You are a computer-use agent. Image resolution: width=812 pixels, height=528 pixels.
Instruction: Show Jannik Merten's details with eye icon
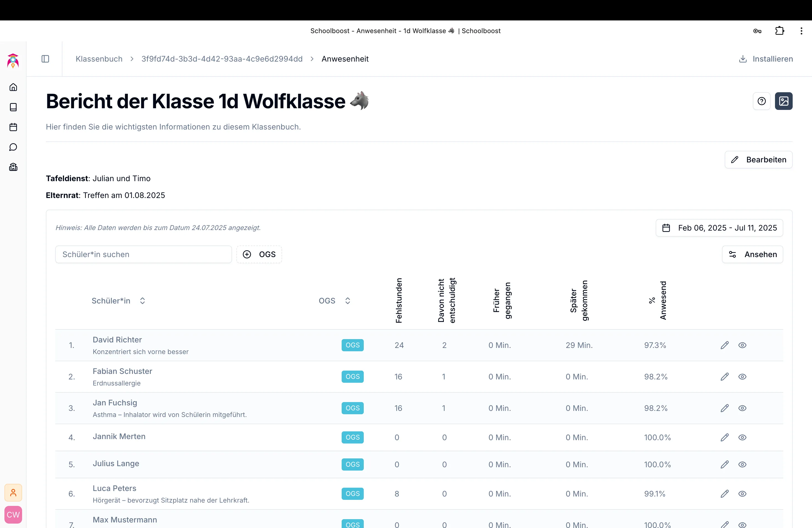[x=742, y=437]
